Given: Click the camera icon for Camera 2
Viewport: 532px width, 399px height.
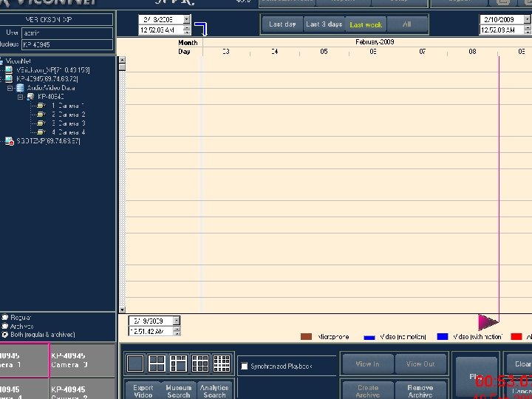Looking at the screenshot, I should click(x=41, y=115).
